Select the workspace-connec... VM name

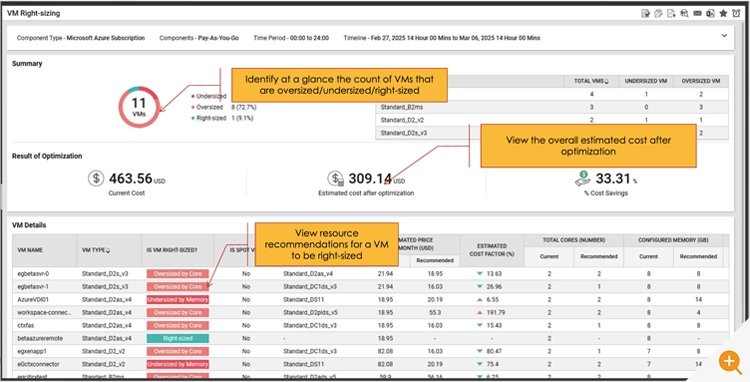(x=45, y=313)
